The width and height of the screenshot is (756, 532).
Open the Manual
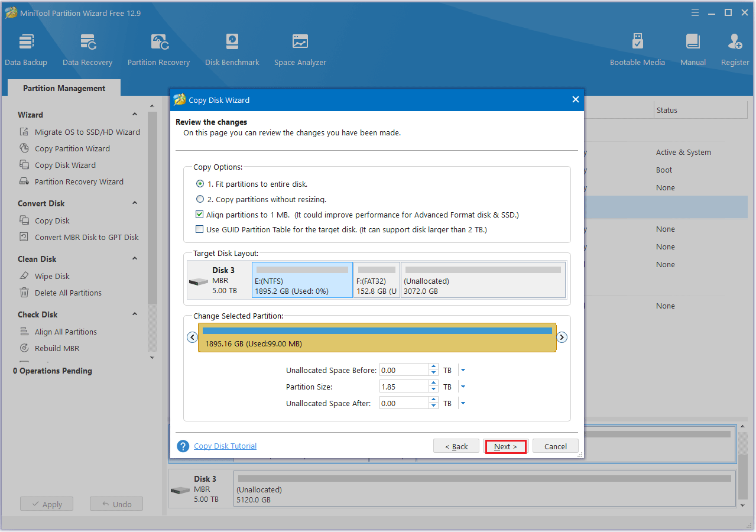coord(693,50)
